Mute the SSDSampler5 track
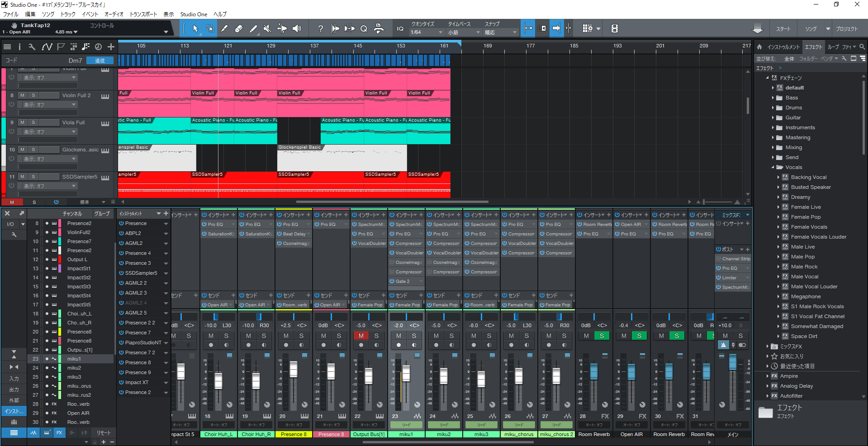 click(22, 177)
